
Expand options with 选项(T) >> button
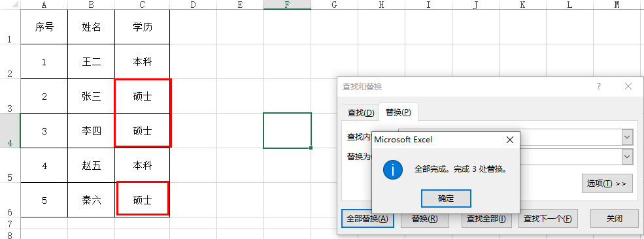(x=607, y=183)
